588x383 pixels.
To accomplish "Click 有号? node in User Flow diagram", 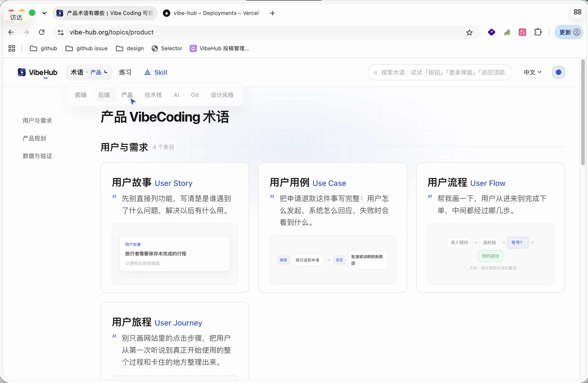I will coord(517,243).
